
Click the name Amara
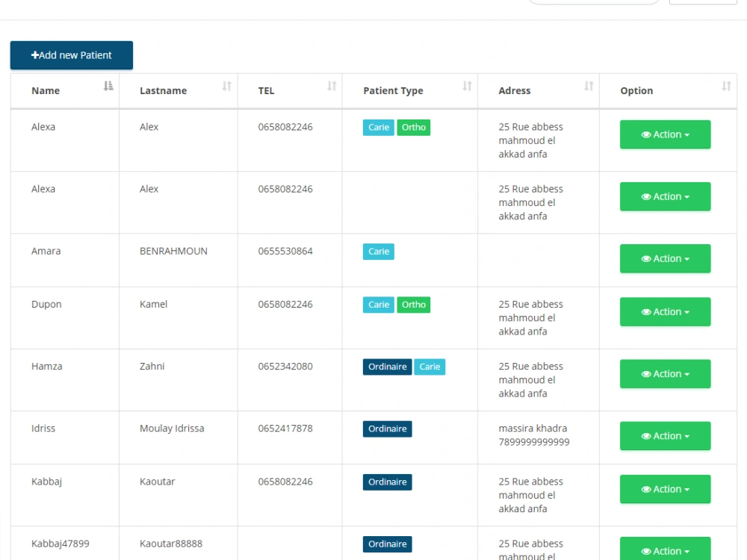(46, 251)
